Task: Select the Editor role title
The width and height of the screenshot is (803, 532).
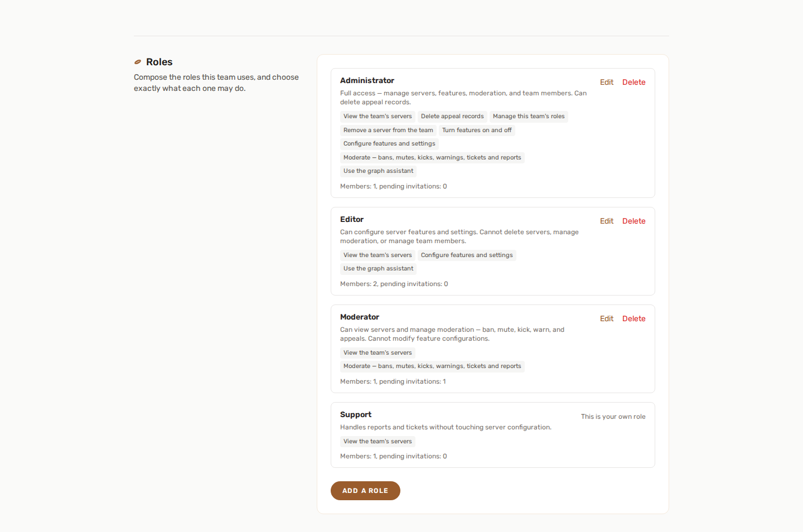Action: point(352,219)
